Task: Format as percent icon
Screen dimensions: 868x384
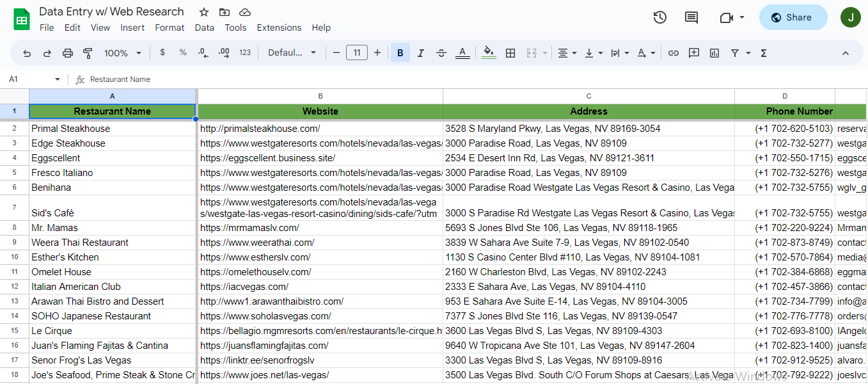Action: click(183, 52)
